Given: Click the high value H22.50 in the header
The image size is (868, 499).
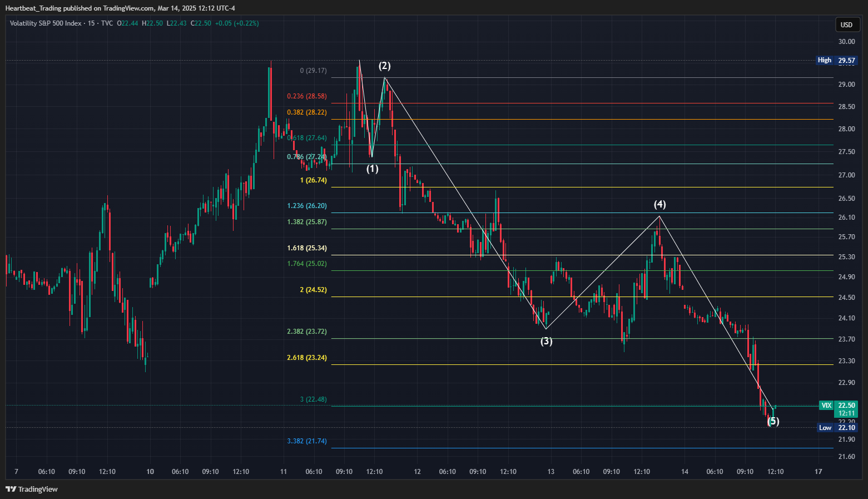Looking at the screenshot, I should click(152, 23).
